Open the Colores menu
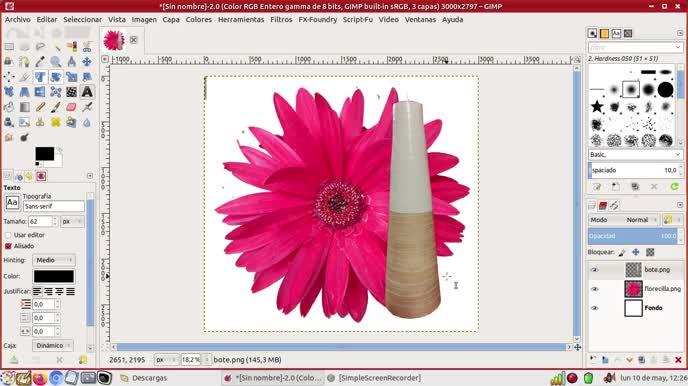688x386 pixels. coord(198,19)
